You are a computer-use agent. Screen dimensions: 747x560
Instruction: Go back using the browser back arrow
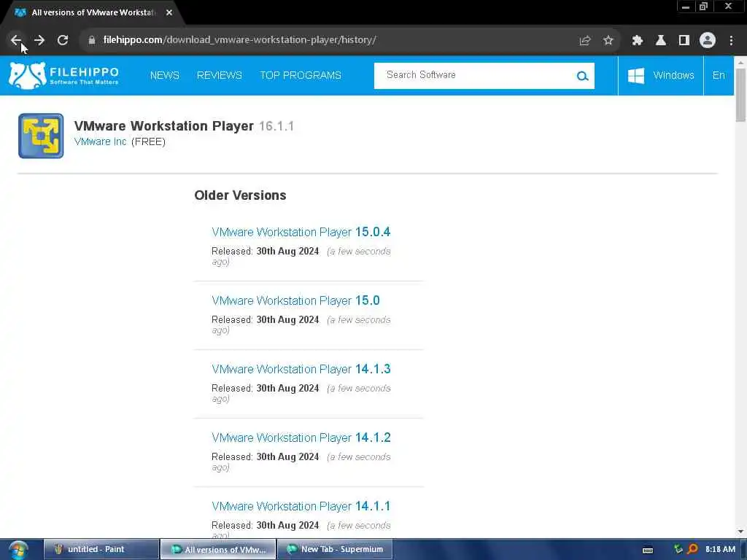click(x=16, y=40)
